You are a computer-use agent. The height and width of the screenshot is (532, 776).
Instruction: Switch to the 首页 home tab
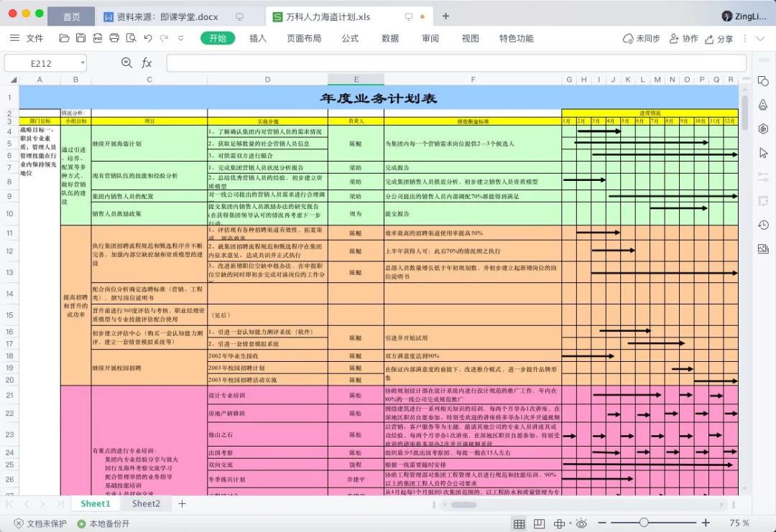[x=71, y=17]
